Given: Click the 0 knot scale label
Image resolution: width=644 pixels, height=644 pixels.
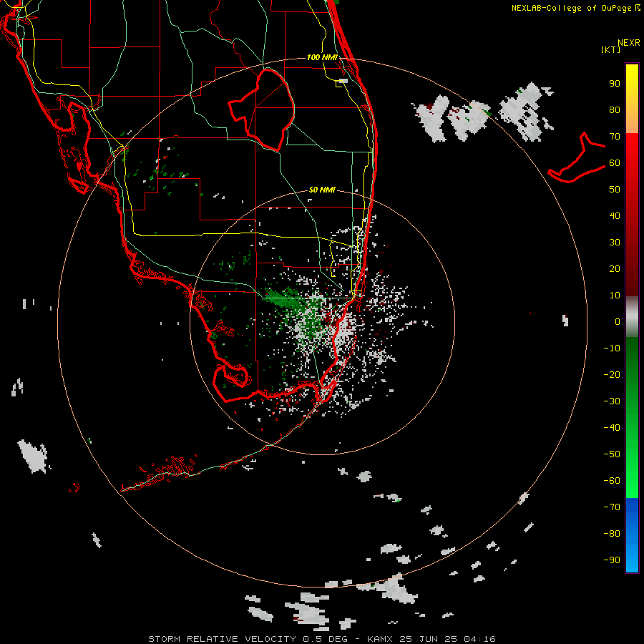Looking at the screenshot, I should tap(618, 321).
